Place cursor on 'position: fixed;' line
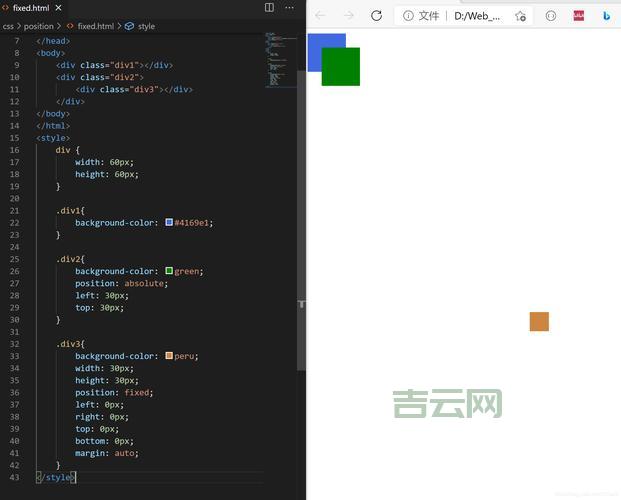The image size is (621, 500). tap(114, 392)
